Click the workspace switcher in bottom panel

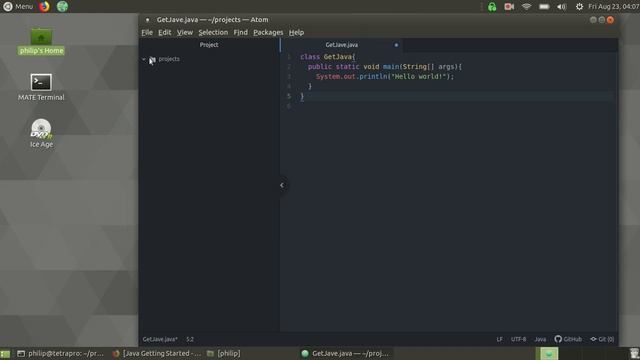click(549, 353)
